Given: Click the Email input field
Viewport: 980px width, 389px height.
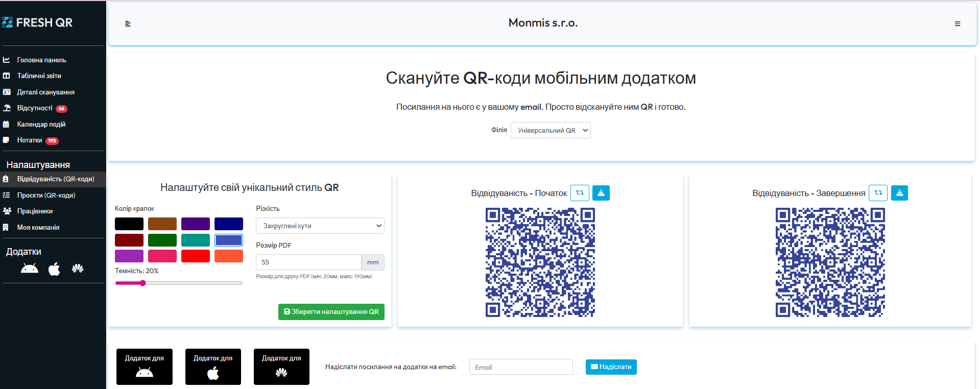Looking at the screenshot, I should [x=521, y=367].
